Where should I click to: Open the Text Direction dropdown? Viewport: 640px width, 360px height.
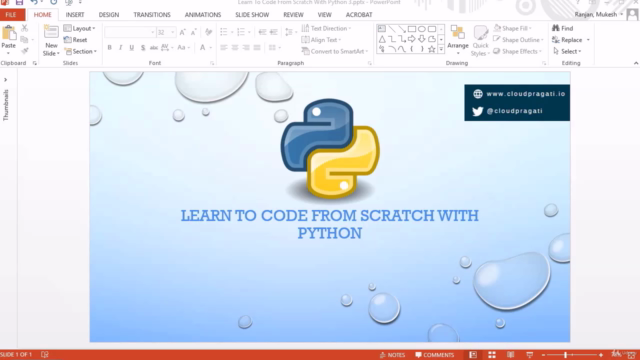tap(326, 28)
